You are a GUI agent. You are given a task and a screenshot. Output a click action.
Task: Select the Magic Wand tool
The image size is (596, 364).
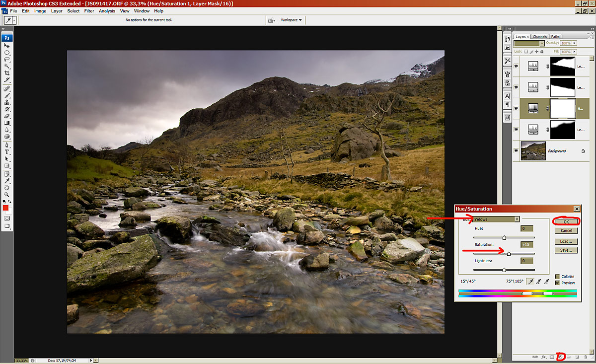(x=7, y=66)
